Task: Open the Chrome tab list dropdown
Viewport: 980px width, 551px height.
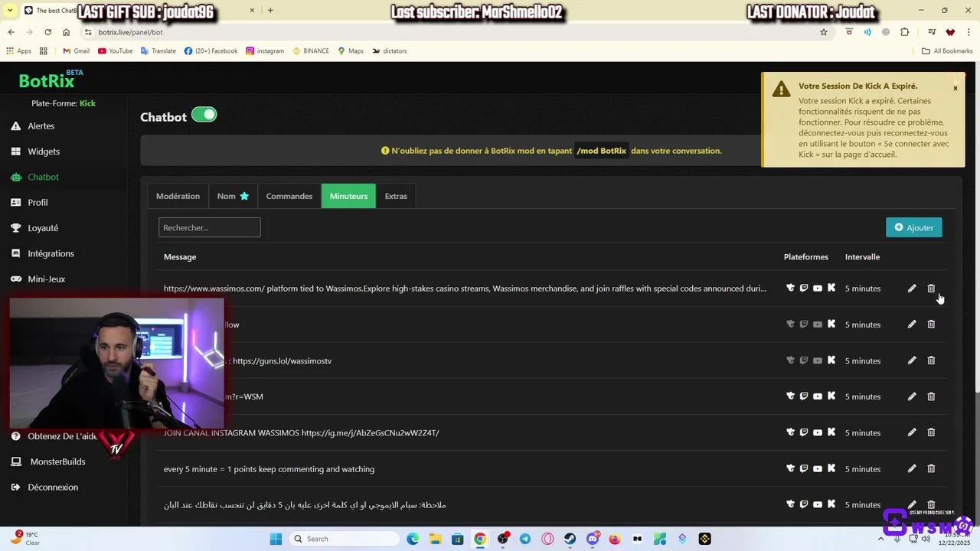Action: 10,11
